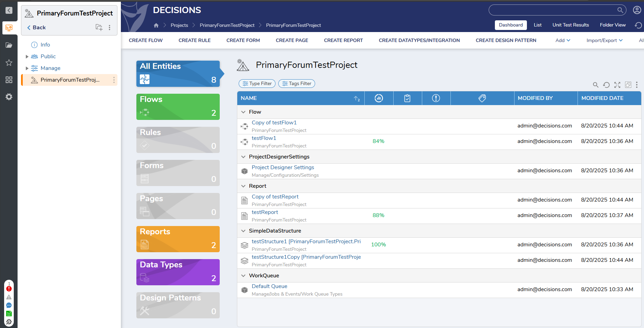
Task: Refresh the entity grid
Action: coord(606,85)
